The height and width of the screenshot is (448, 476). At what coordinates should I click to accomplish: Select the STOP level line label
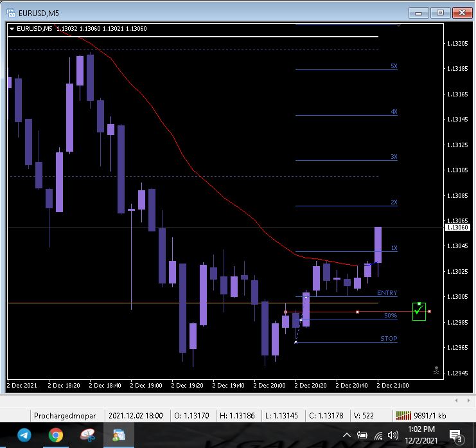pyautogui.click(x=389, y=338)
